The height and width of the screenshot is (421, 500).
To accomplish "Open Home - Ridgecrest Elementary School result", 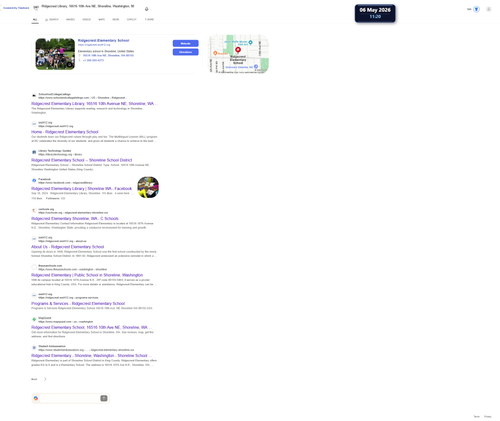I will [65, 132].
